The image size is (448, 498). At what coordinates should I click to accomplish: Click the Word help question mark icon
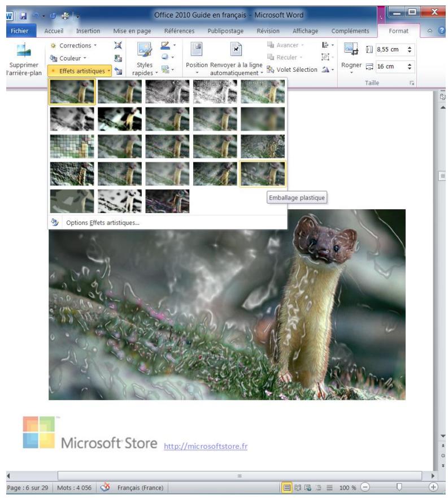pos(441,31)
